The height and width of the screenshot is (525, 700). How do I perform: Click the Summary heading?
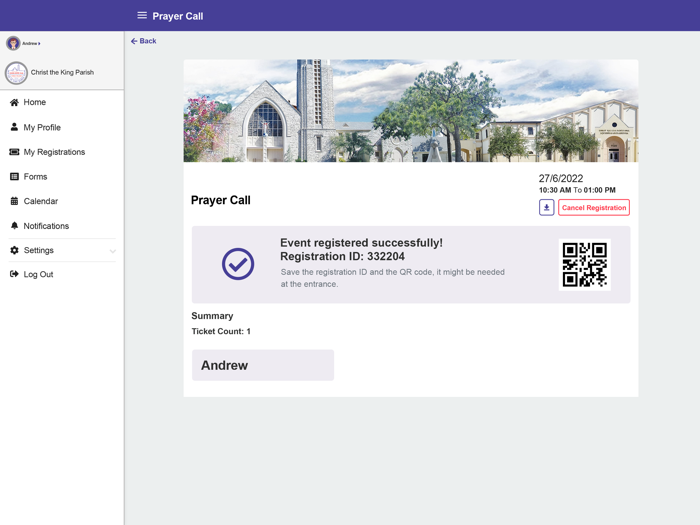coord(212,316)
